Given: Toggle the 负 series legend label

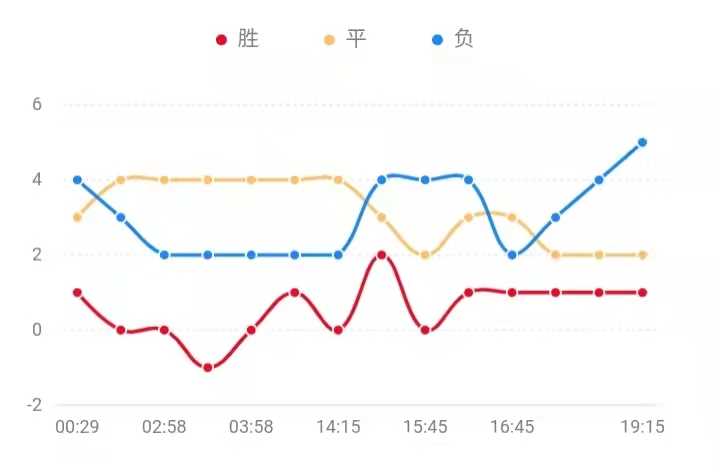Looking at the screenshot, I should 464,40.
